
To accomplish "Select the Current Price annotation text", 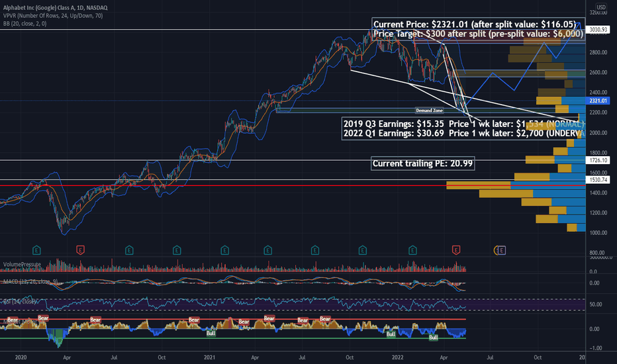I will 475,24.
